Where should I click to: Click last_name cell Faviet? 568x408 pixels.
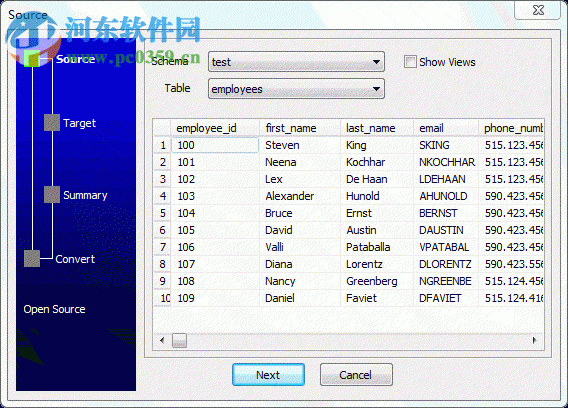[x=377, y=298]
